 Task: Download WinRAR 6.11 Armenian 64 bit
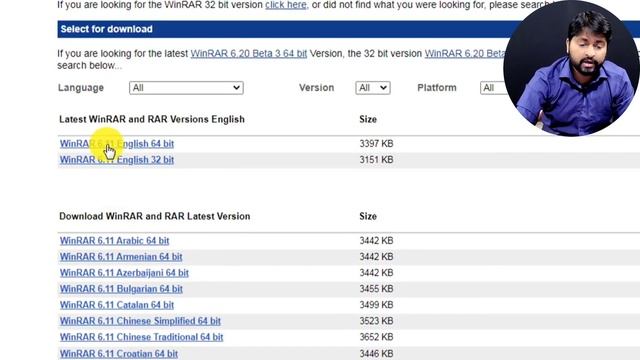tap(121, 257)
